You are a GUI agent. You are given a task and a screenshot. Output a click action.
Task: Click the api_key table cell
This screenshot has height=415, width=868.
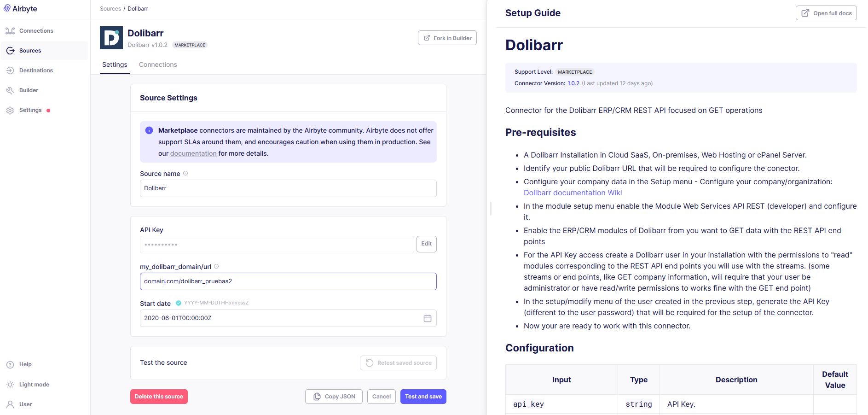pos(561,404)
